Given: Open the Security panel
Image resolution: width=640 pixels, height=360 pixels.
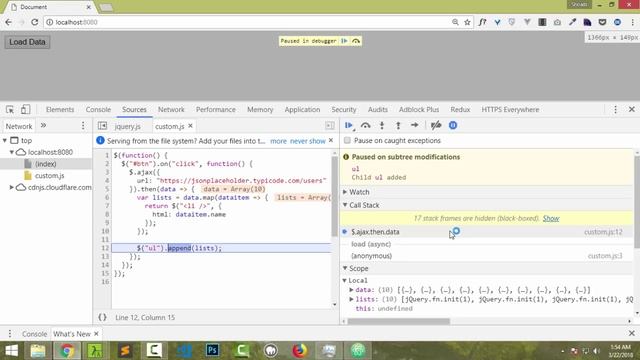Looking at the screenshot, I should coord(344,109).
